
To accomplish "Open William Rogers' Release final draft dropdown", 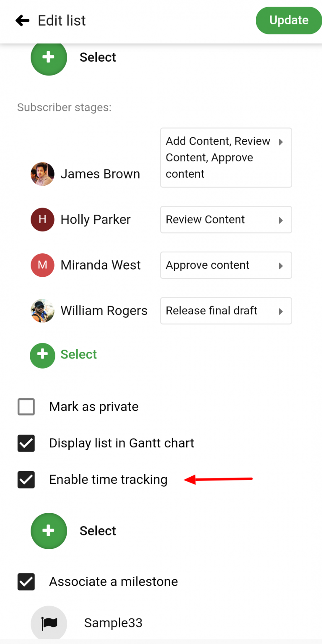I will click(x=226, y=311).
